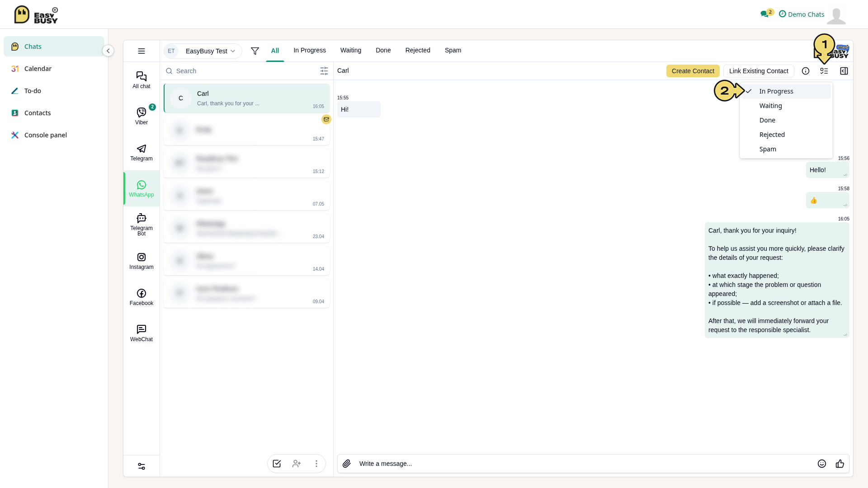
Task: Open the All chat channel
Action: (142, 80)
